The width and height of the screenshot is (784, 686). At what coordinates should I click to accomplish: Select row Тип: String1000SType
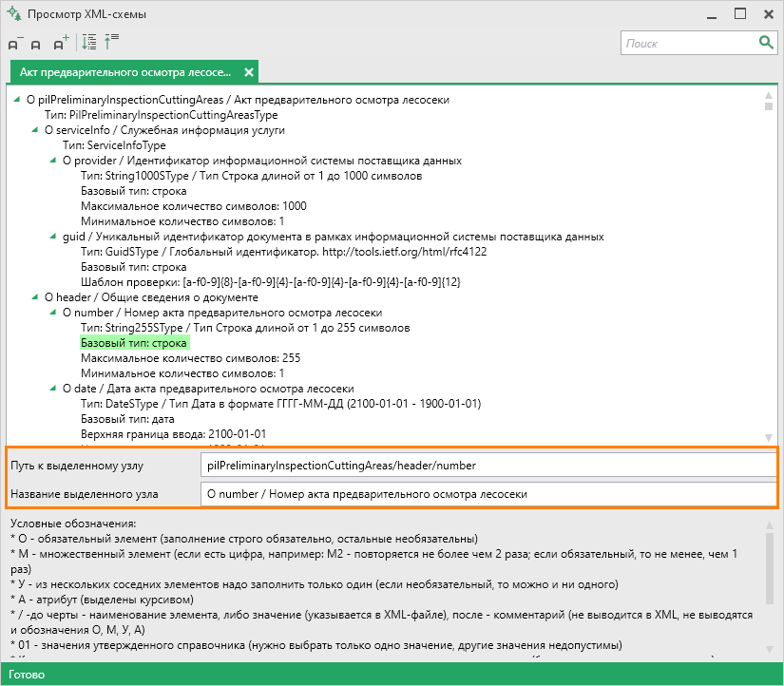point(252,176)
